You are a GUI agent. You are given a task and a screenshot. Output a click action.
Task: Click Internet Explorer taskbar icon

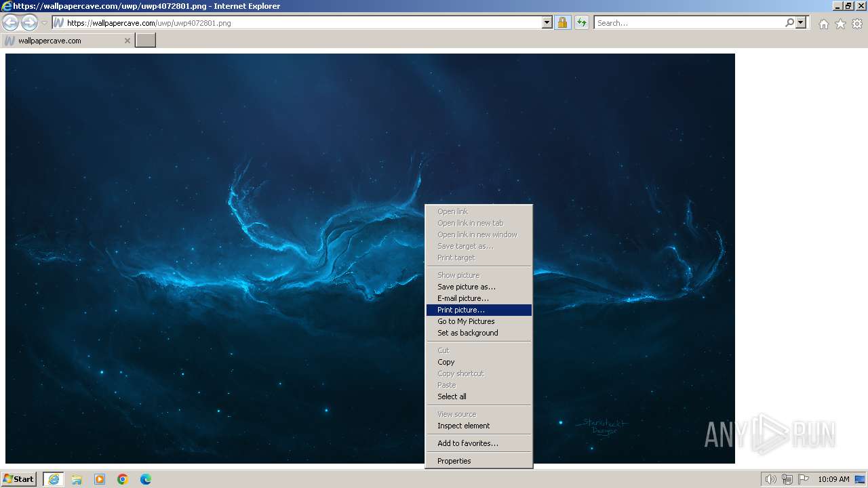(x=54, y=479)
